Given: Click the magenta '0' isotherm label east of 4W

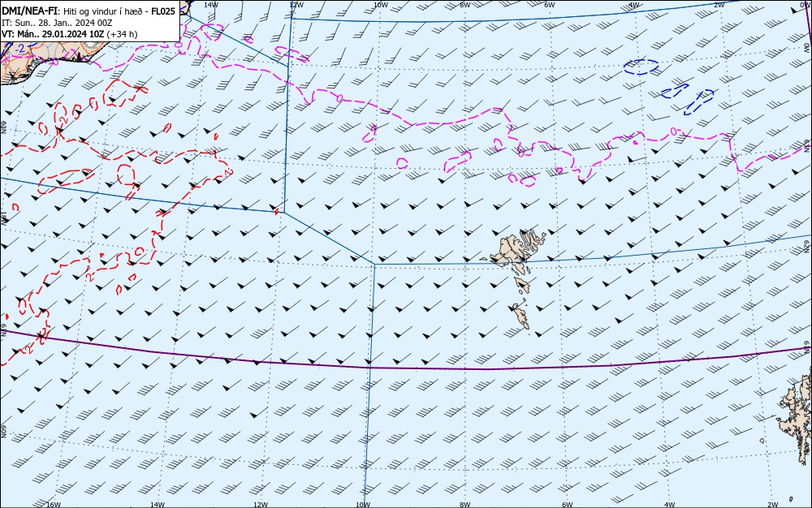Looking at the screenshot, I should tap(673, 131).
